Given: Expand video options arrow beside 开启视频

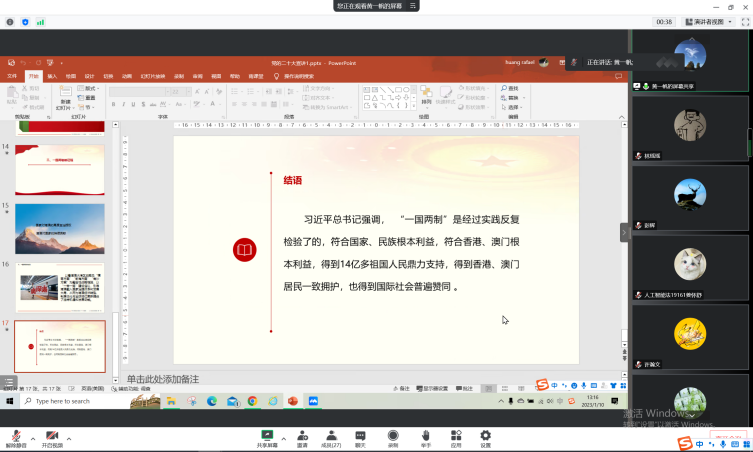Looking at the screenshot, I should [69, 437].
